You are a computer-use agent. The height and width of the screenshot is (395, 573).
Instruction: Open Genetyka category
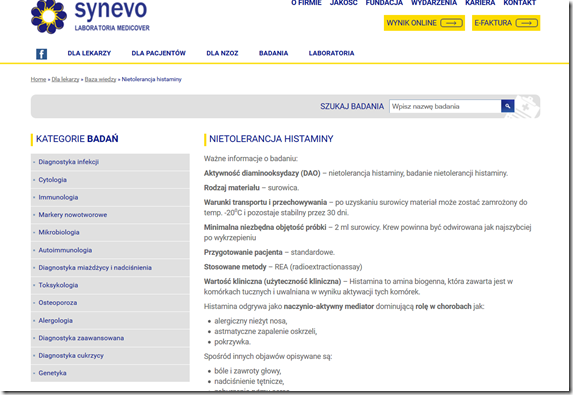click(x=110, y=373)
